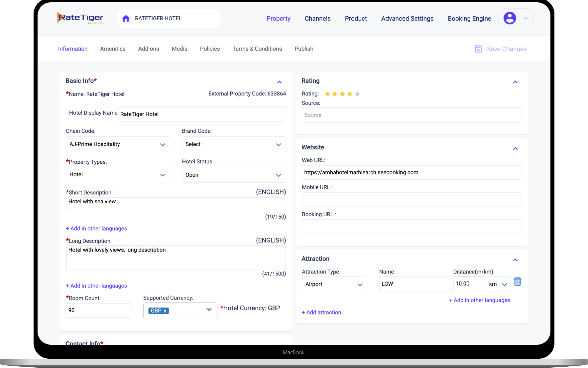The image size is (588, 368).
Task: Click the Booking URL input field
Action: [412, 227]
